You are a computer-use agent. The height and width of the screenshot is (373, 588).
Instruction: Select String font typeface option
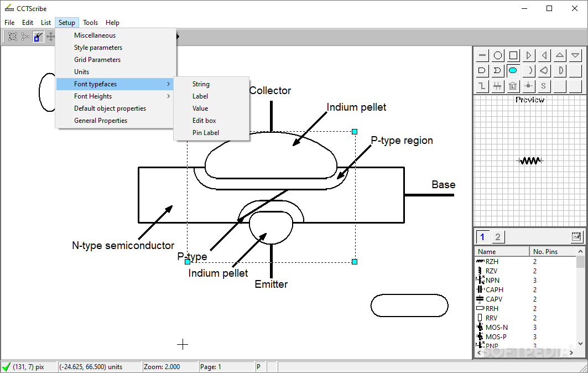click(x=211, y=84)
